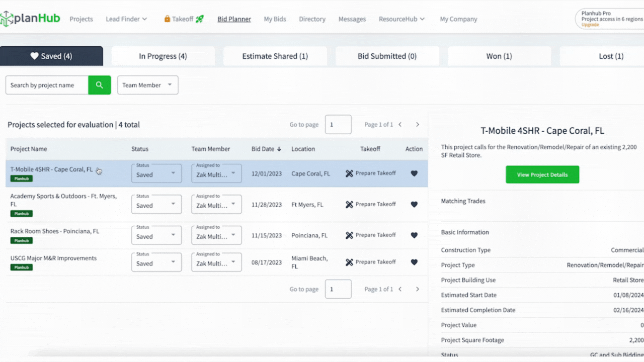Open Directory in the top navigation
The width and height of the screenshot is (644, 362).
click(x=312, y=19)
